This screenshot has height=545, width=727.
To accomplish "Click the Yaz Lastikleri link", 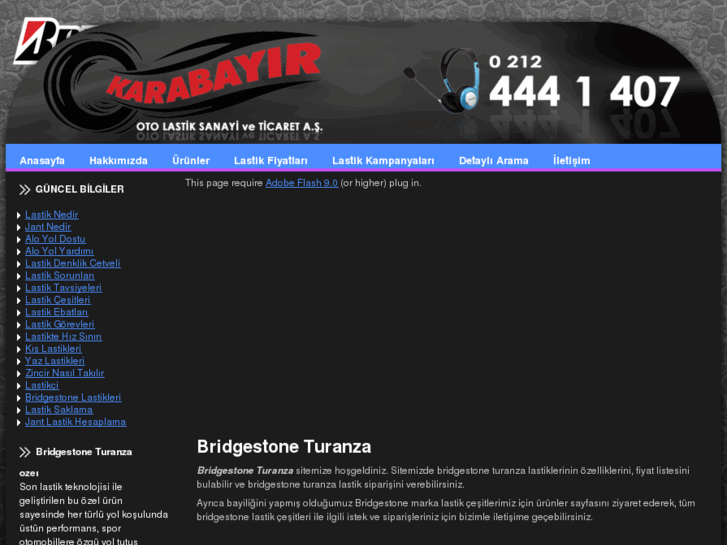I will [x=55, y=361].
